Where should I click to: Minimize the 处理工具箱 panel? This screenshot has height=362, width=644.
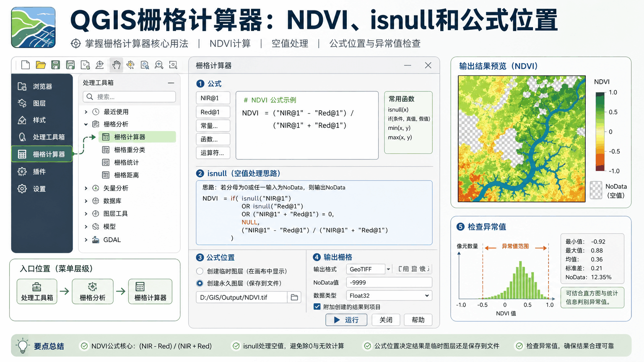coord(171,83)
